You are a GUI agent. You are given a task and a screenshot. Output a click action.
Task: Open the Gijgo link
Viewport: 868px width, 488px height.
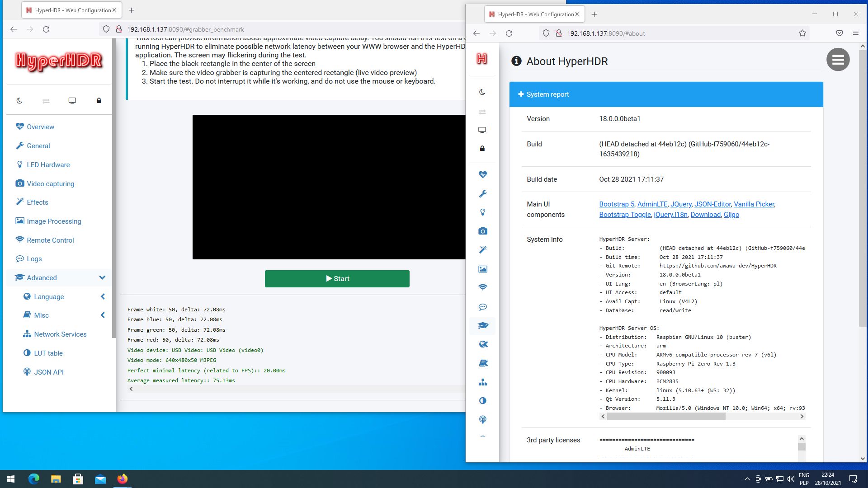pyautogui.click(x=731, y=215)
